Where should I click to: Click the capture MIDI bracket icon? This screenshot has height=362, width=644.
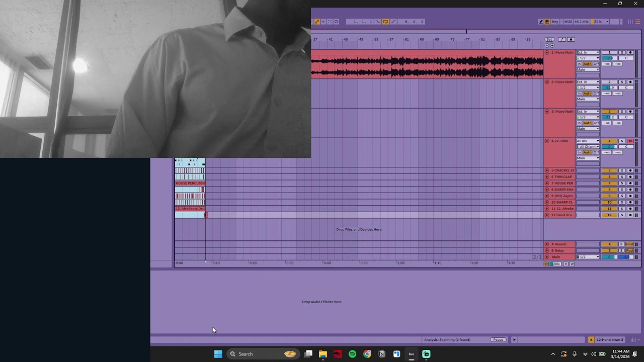(x=330, y=22)
